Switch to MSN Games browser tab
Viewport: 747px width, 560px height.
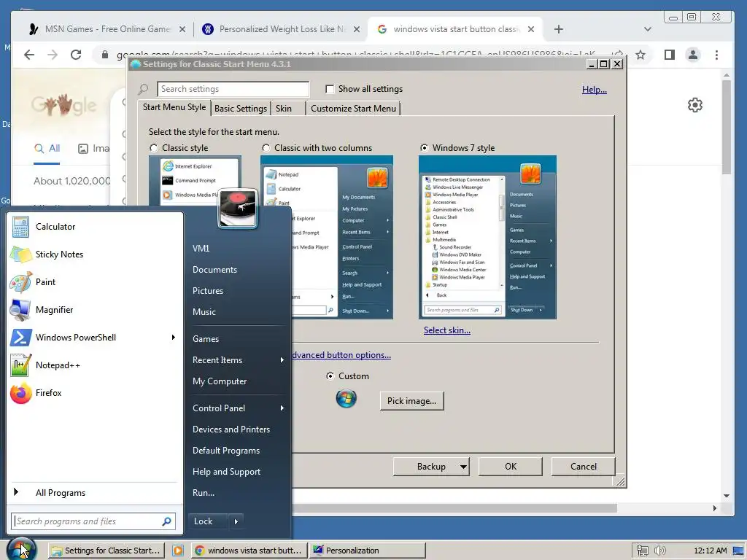107,29
